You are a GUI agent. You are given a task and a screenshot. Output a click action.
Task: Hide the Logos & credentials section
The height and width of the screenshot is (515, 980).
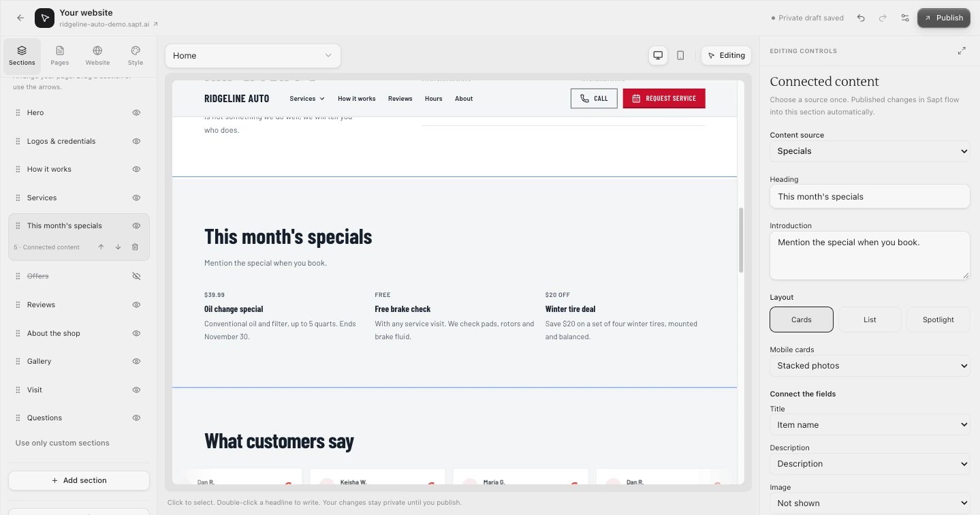coord(136,141)
